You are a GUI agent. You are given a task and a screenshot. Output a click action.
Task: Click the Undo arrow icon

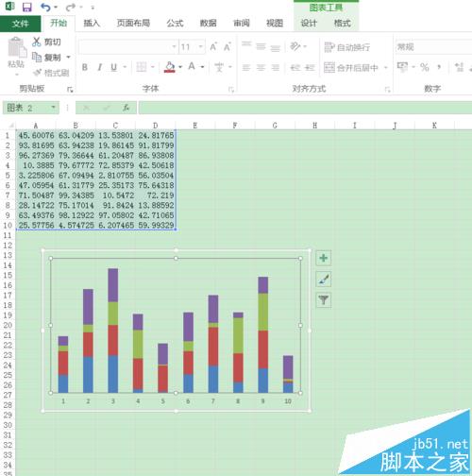pyautogui.click(x=45, y=7)
